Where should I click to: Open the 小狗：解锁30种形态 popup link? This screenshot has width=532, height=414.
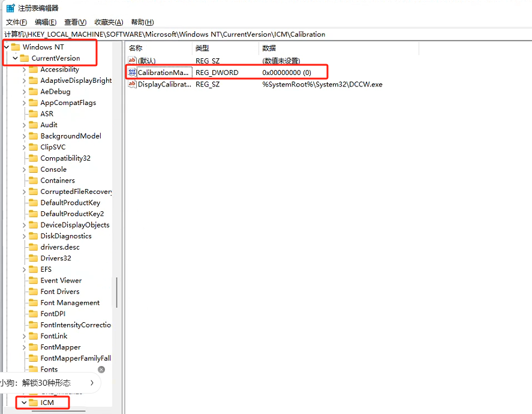pos(36,383)
